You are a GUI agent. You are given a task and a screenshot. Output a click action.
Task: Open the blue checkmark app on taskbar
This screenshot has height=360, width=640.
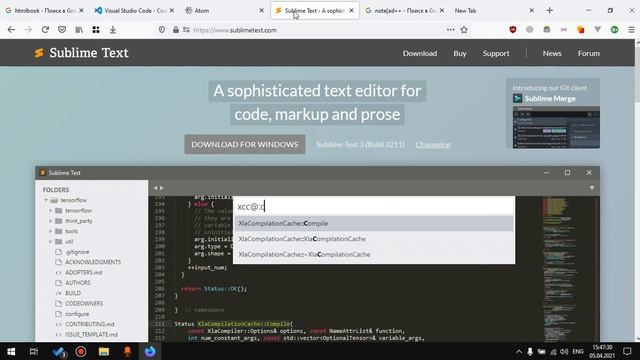tap(58, 351)
